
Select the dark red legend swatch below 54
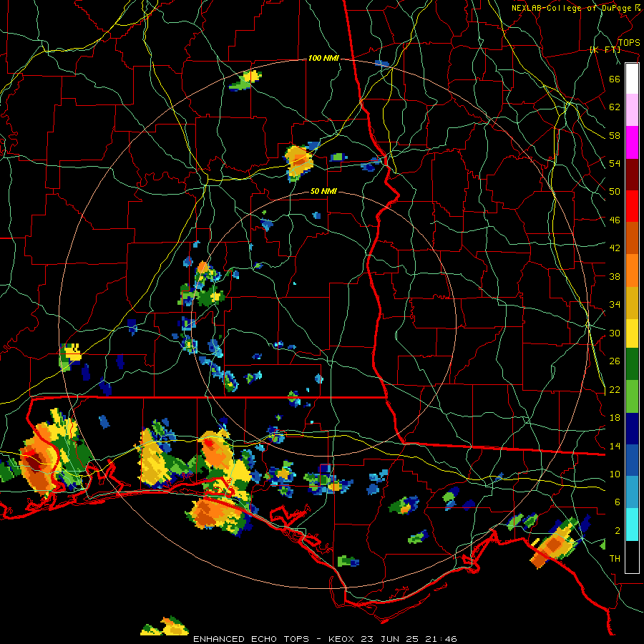[632, 174]
